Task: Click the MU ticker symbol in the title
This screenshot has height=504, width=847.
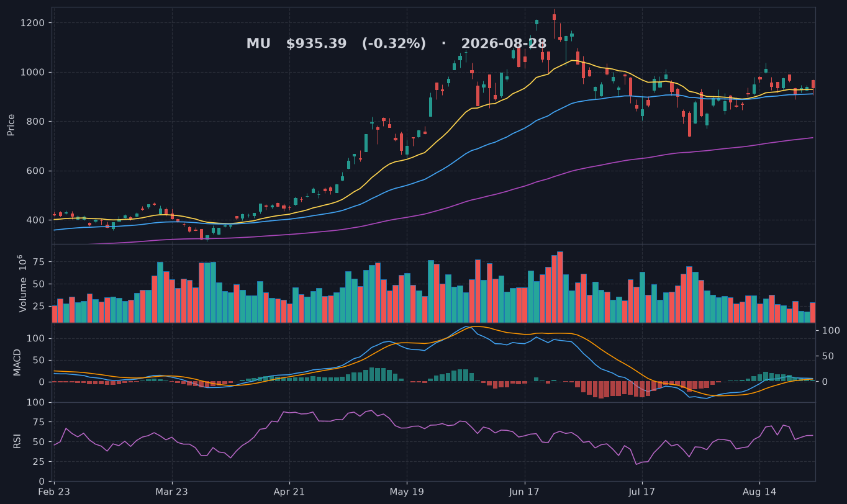Action: click(258, 44)
